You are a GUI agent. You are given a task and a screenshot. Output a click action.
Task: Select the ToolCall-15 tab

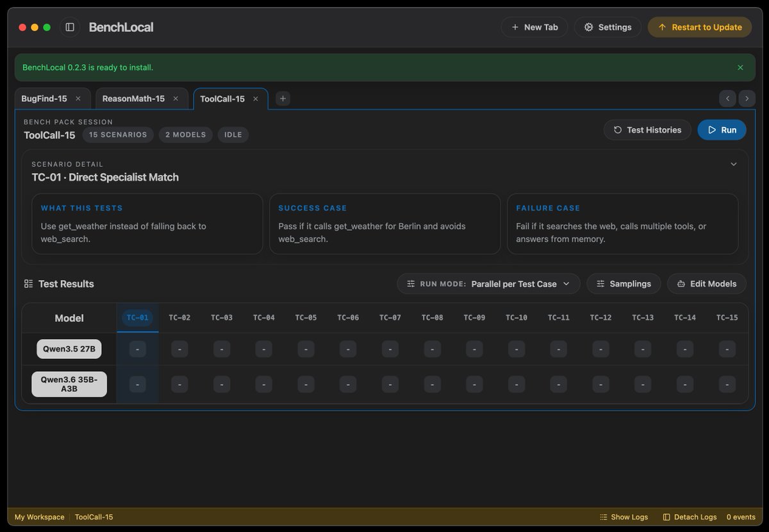point(222,99)
